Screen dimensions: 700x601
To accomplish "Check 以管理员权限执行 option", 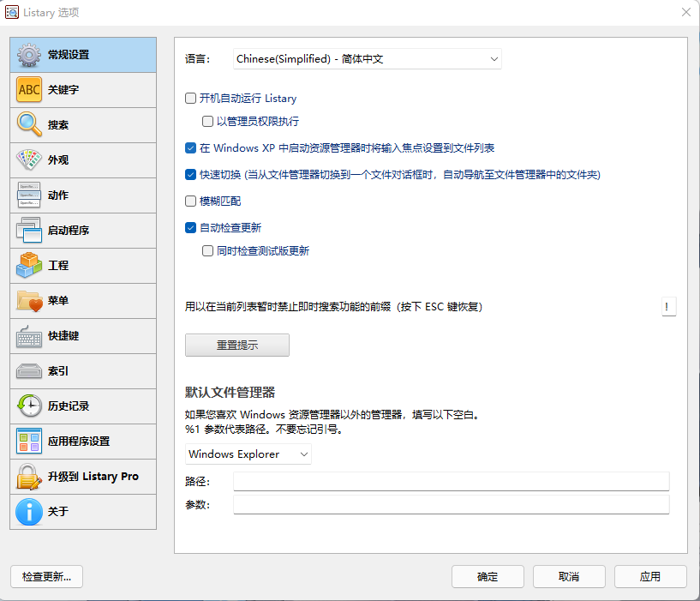I will [x=207, y=122].
